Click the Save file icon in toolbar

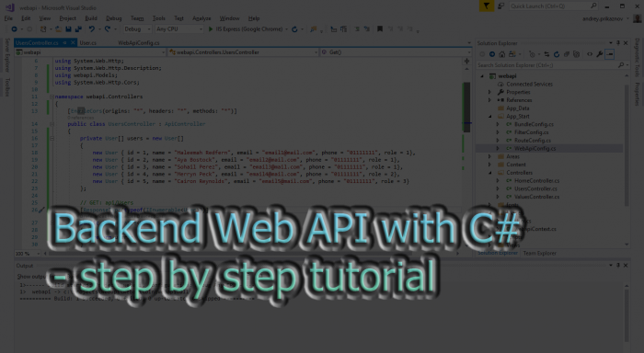69,29
